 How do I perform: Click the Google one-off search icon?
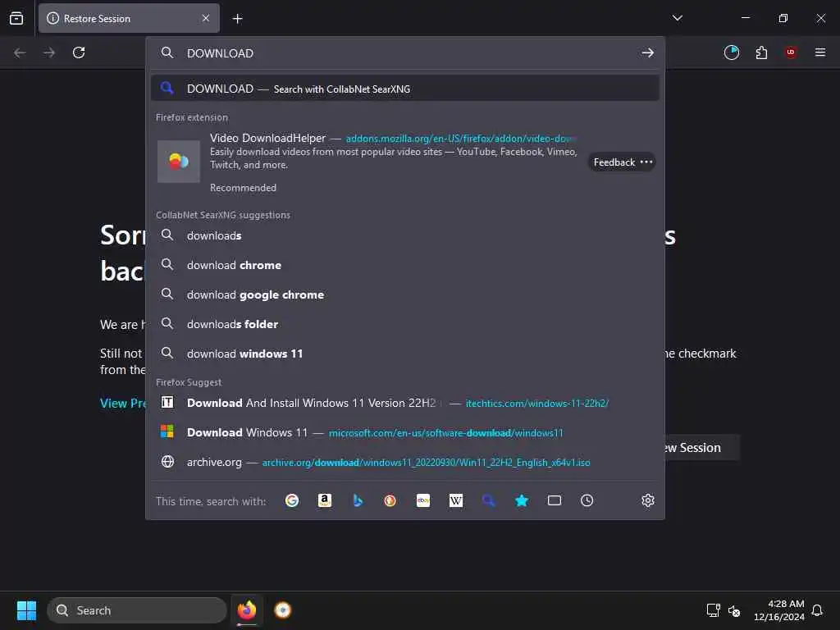(x=292, y=500)
